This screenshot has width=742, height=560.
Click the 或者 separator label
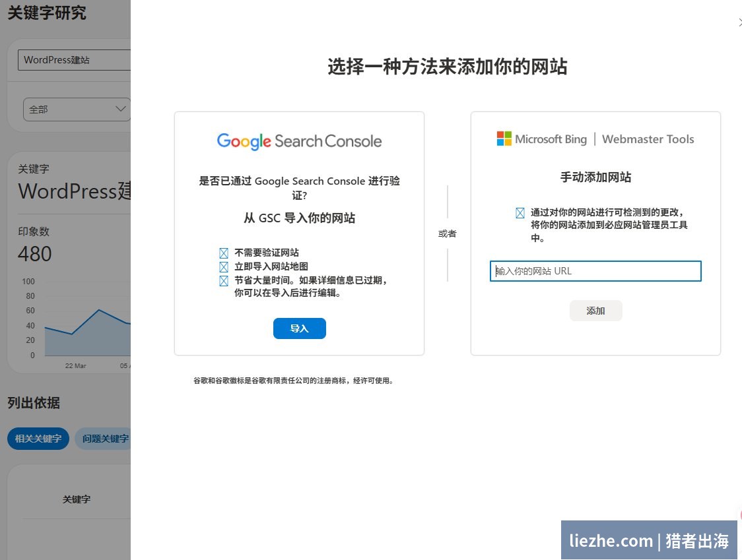point(447,233)
